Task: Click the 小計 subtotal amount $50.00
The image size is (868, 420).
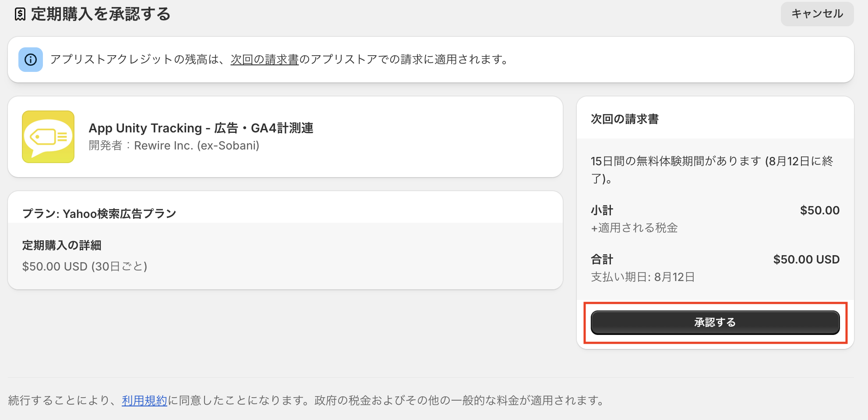Action: click(x=820, y=210)
